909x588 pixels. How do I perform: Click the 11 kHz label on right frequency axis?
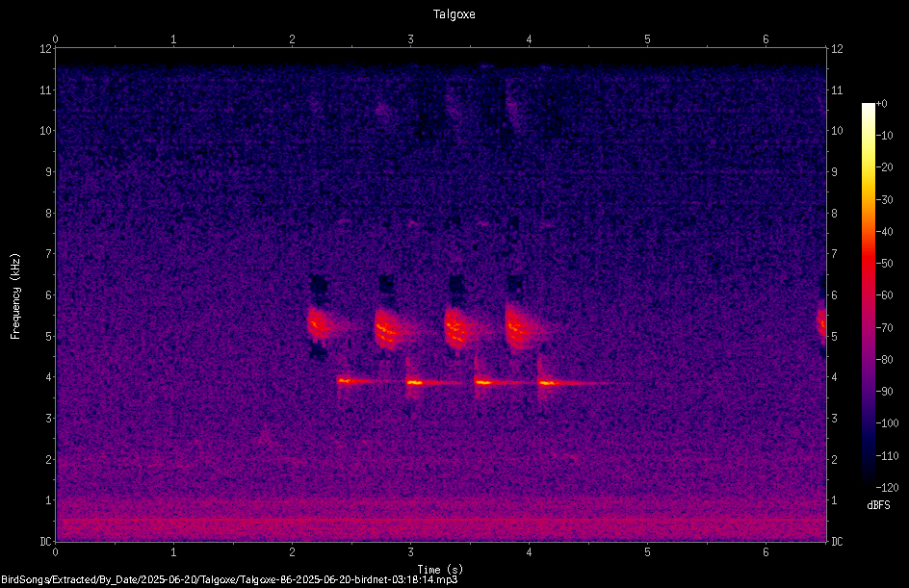pos(837,90)
